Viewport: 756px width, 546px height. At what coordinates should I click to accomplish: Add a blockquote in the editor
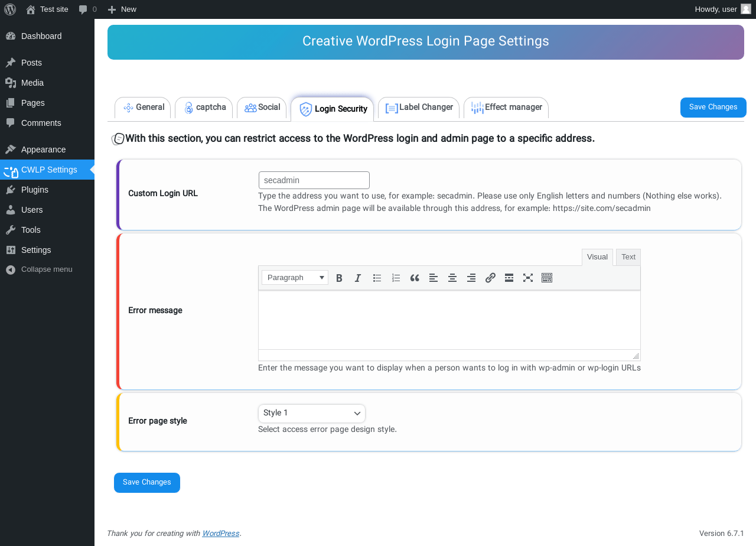click(x=415, y=278)
